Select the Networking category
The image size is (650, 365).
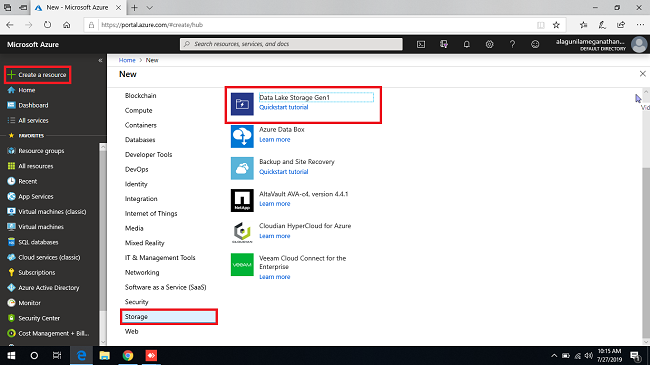[x=142, y=272]
